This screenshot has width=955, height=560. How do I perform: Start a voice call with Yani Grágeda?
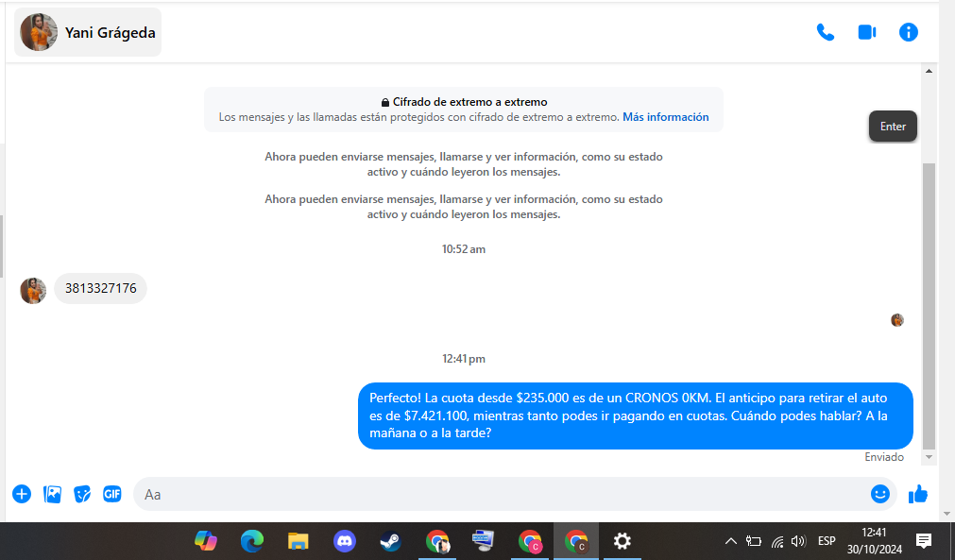pos(825,32)
